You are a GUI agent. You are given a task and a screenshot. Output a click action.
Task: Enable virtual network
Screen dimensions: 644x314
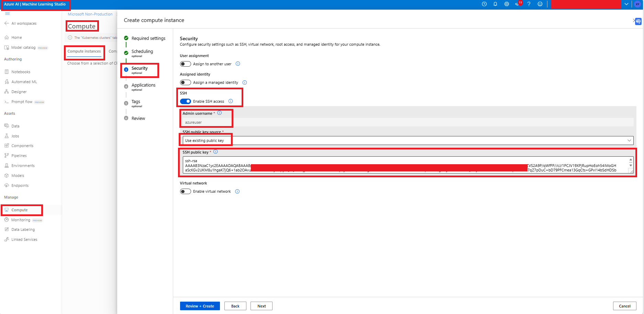(x=185, y=191)
